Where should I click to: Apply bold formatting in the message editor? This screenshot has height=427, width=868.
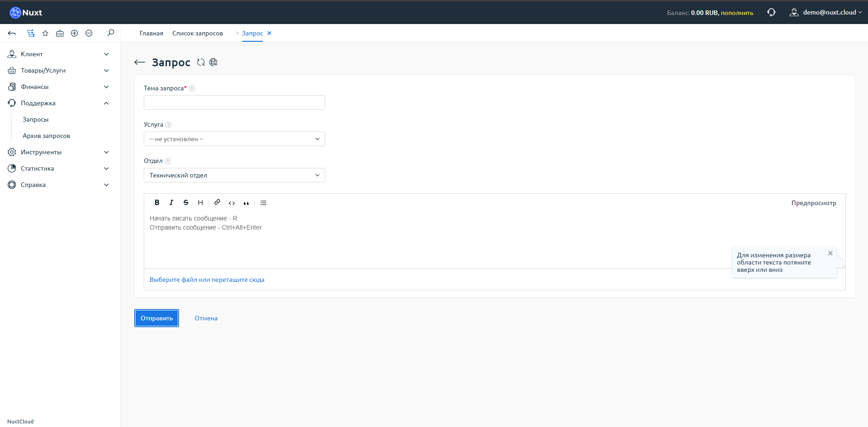tap(157, 202)
